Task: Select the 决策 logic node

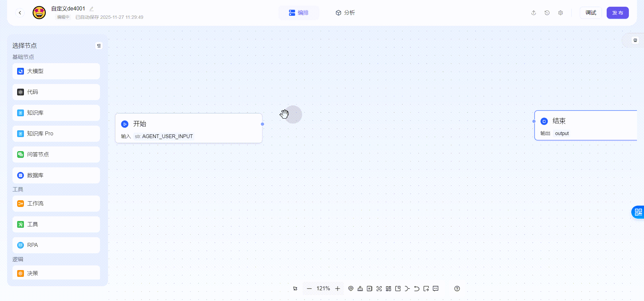Action: click(x=56, y=273)
